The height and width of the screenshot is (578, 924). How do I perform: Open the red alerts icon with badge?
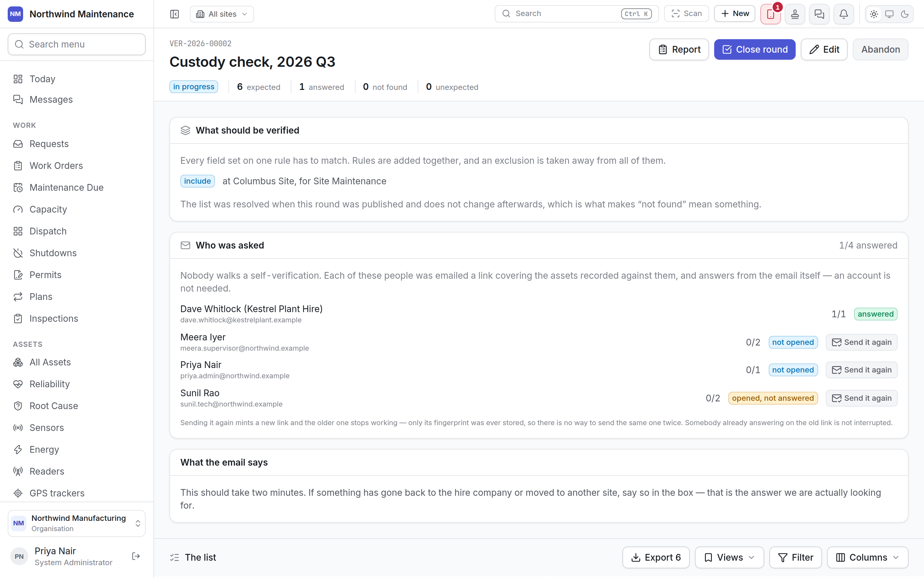[x=771, y=14]
